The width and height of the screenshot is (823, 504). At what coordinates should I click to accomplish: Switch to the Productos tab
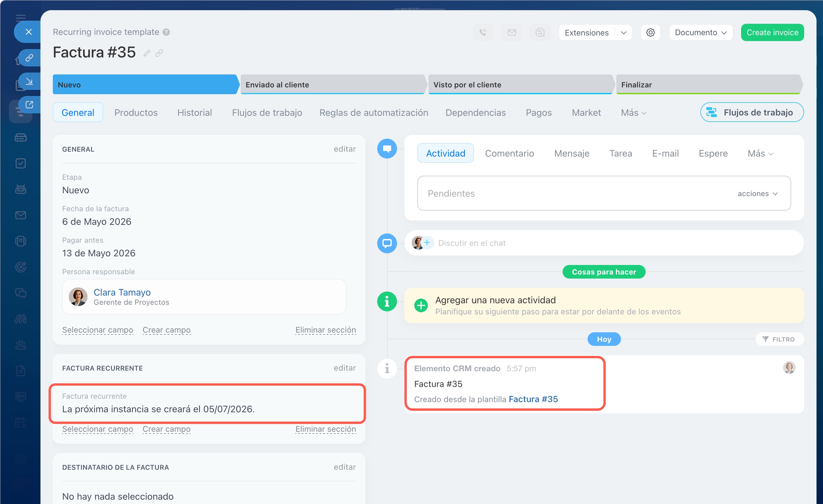136,112
